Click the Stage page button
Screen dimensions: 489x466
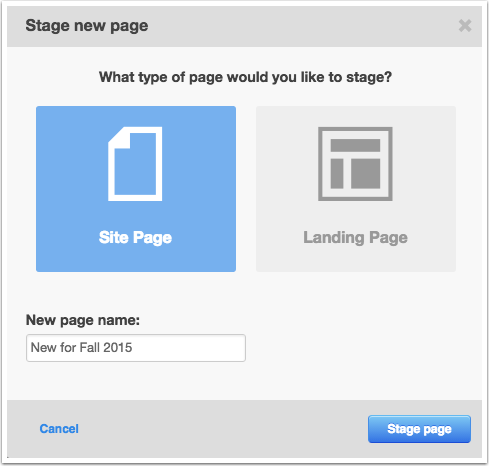(419, 429)
